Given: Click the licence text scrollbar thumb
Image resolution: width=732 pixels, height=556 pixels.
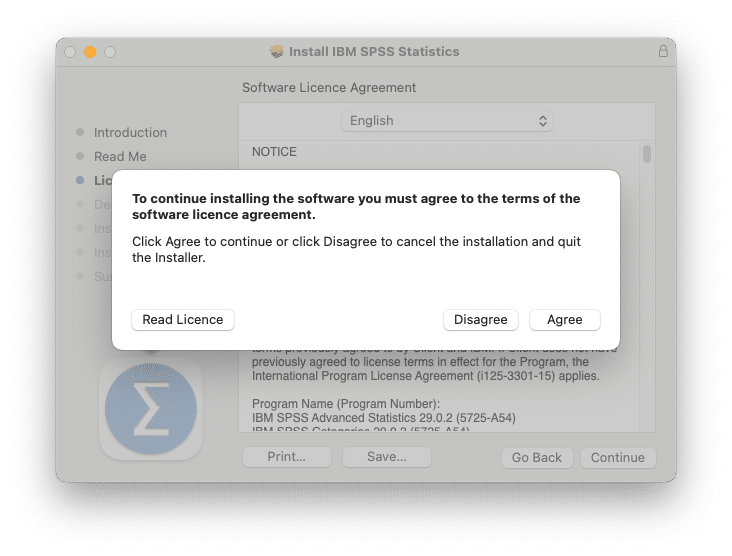Looking at the screenshot, I should coord(647,154).
